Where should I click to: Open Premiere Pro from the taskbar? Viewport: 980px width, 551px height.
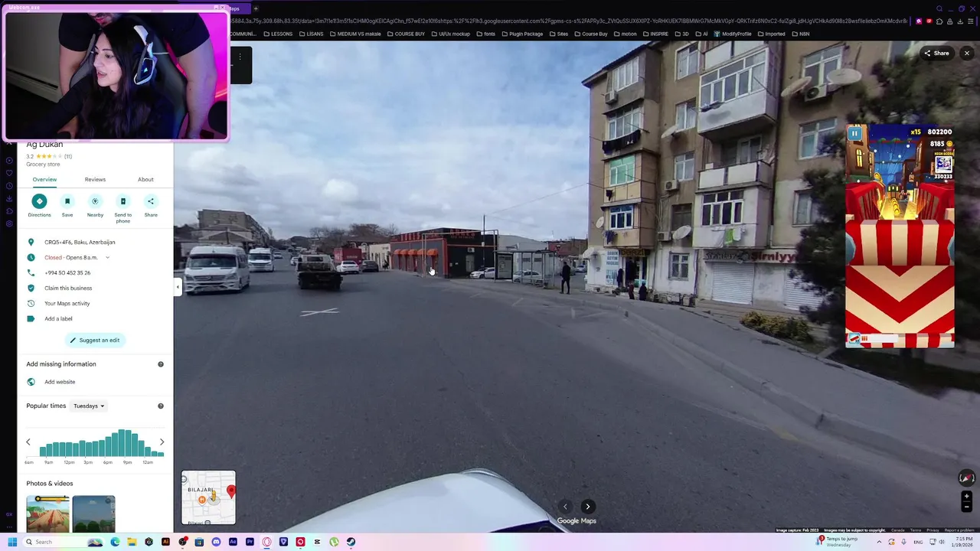coord(250,542)
